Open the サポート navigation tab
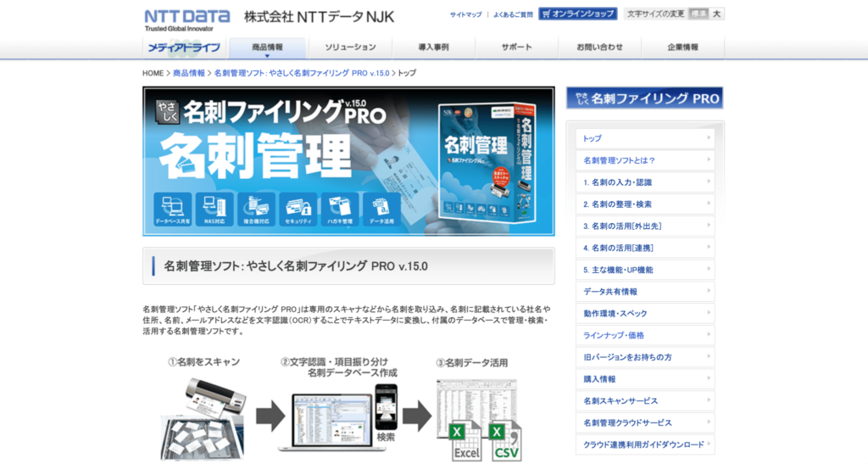This screenshot has width=868, height=464. 516,48
